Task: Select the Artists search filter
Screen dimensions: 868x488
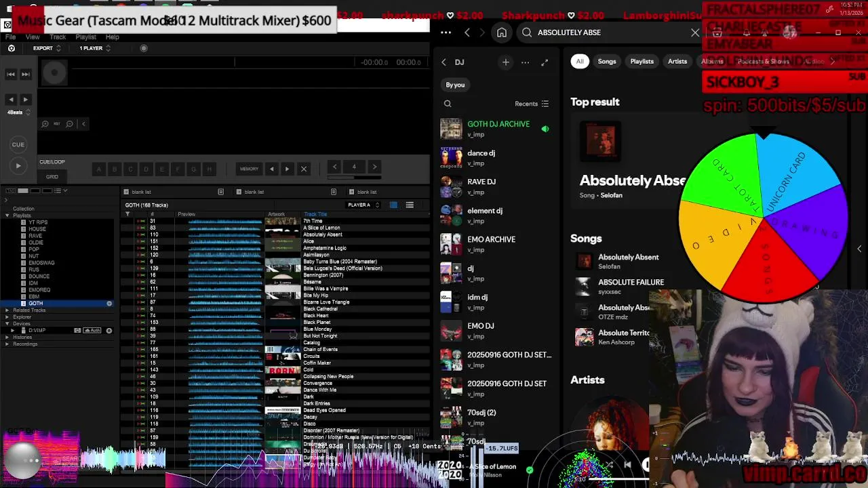Action: click(x=677, y=62)
